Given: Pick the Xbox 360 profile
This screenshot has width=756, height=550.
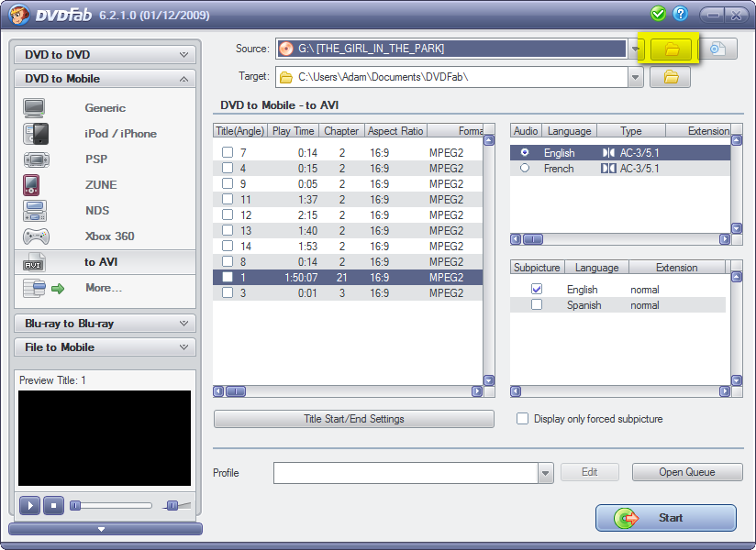Looking at the screenshot, I should tap(109, 236).
